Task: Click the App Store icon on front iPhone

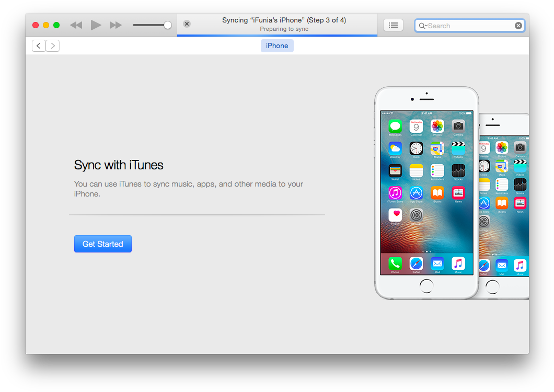Action: coord(416,193)
